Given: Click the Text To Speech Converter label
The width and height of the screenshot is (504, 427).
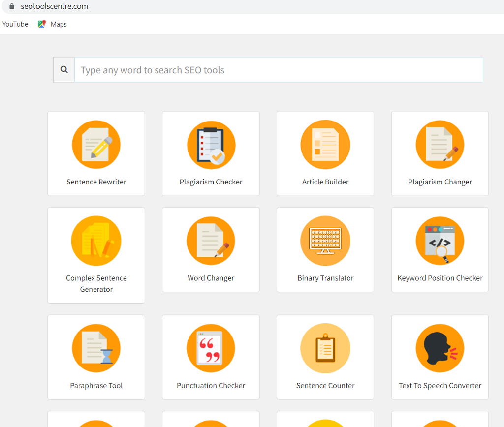Looking at the screenshot, I should pos(440,385).
